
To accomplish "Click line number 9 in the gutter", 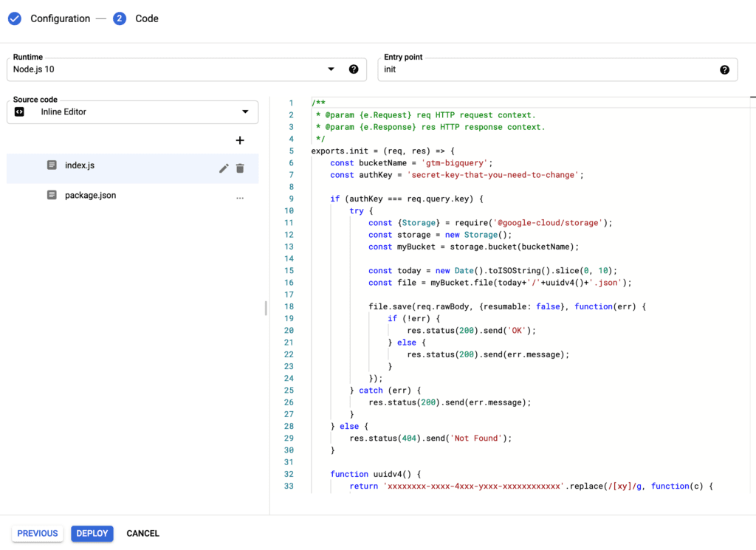I will point(291,199).
